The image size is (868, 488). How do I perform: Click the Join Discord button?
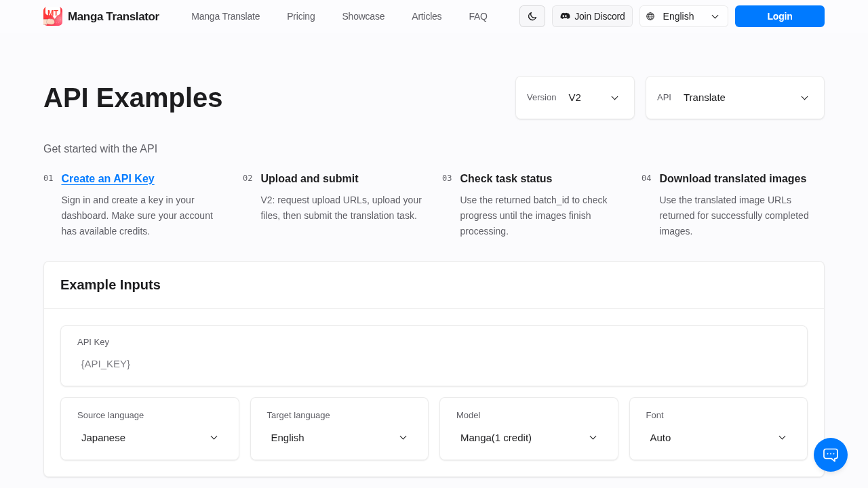click(x=592, y=16)
